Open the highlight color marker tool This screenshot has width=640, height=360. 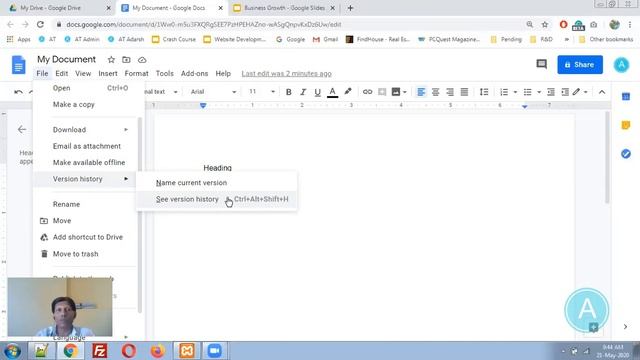coord(348,91)
